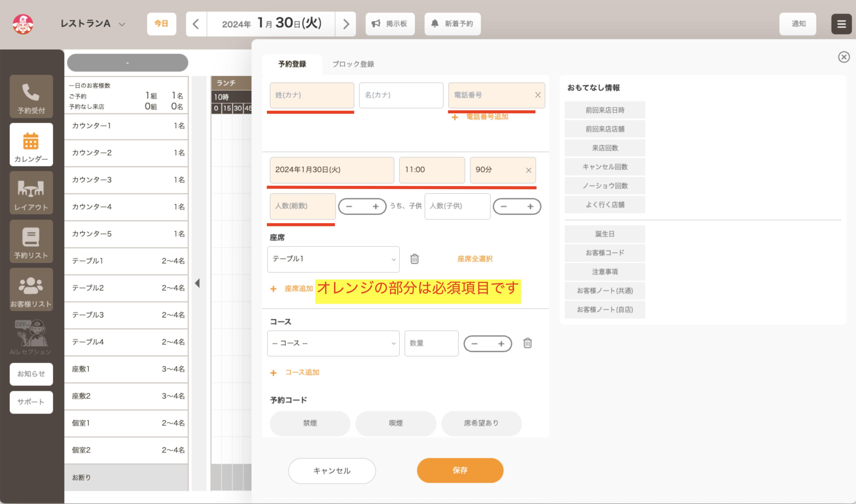Select the 個室2 seat row
The width and height of the screenshot is (856, 504).
(x=126, y=450)
